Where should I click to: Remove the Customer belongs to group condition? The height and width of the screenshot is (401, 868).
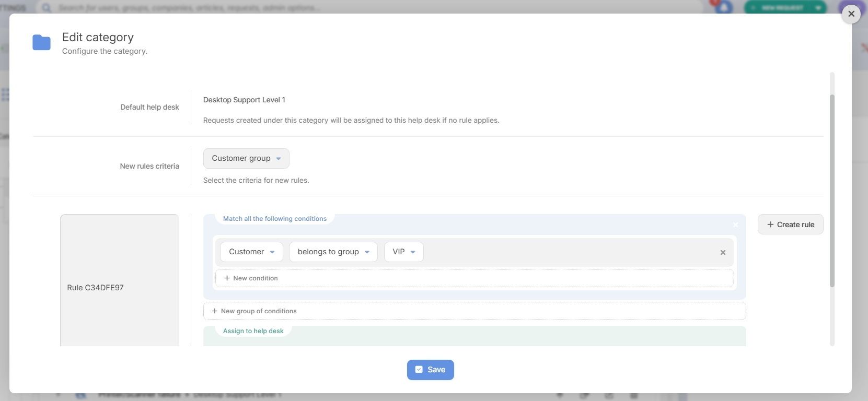(723, 252)
